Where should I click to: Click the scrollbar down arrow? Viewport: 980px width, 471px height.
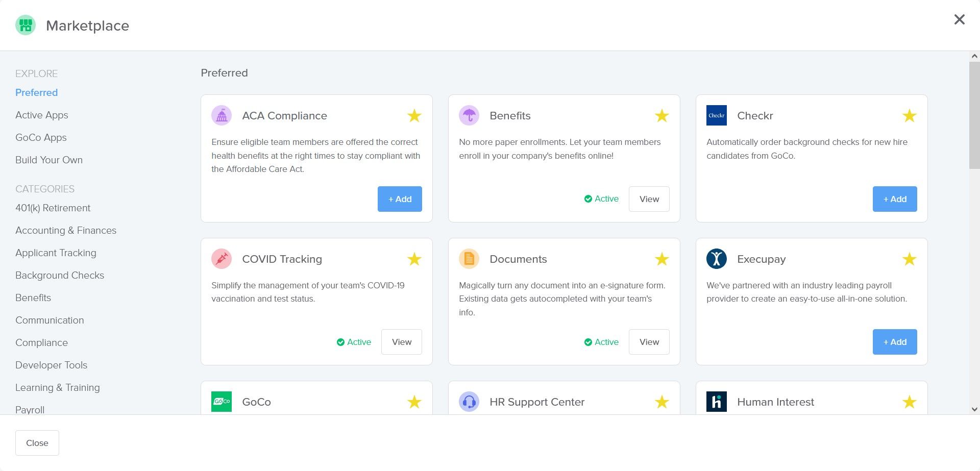974,409
